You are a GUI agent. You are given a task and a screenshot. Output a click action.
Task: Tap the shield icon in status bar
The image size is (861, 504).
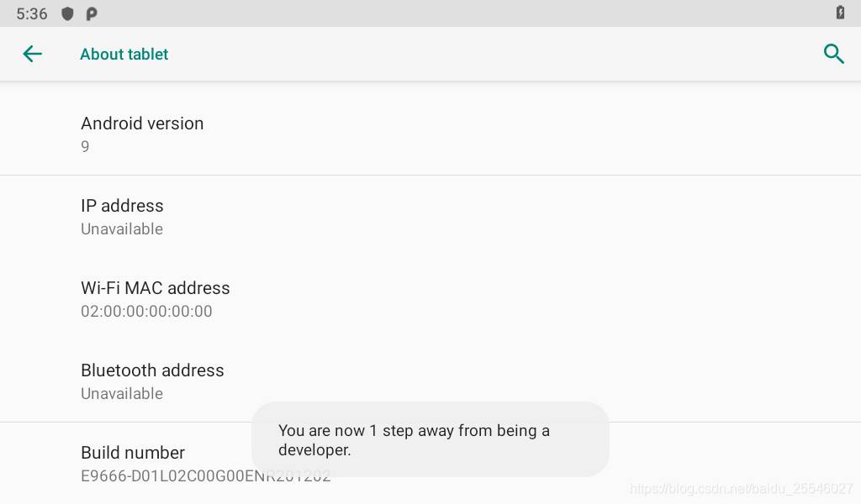[67, 13]
